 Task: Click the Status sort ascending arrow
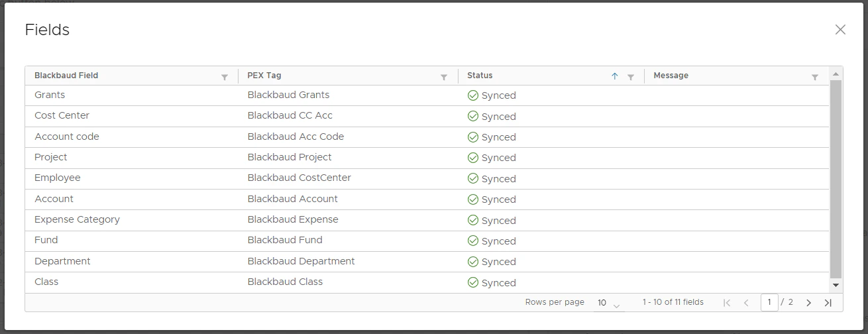[x=614, y=76]
